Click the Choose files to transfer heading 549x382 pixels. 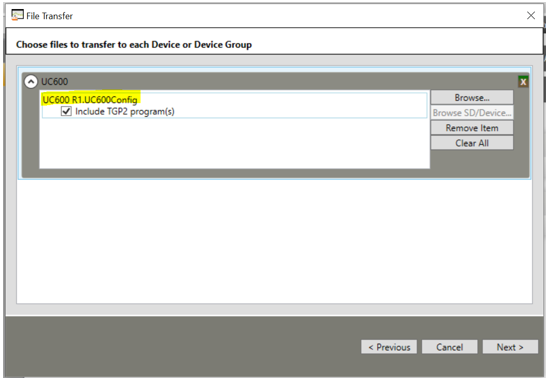point(134,45)
